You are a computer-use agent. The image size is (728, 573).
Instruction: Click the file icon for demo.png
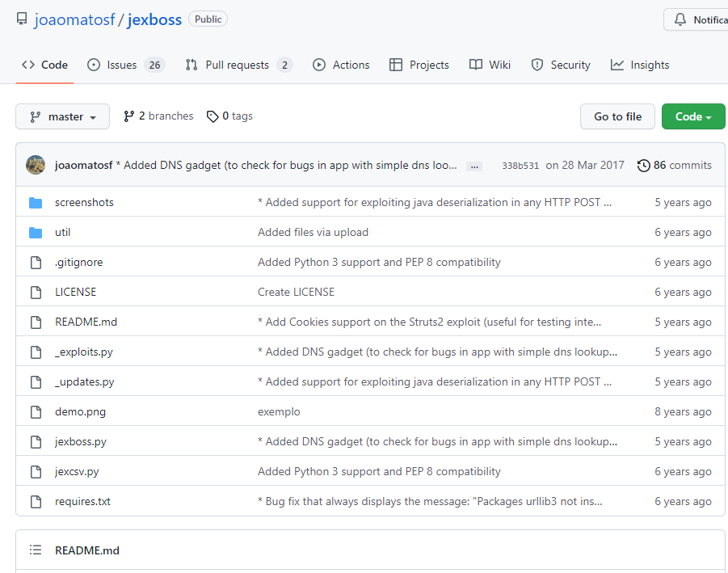(36, 412)
